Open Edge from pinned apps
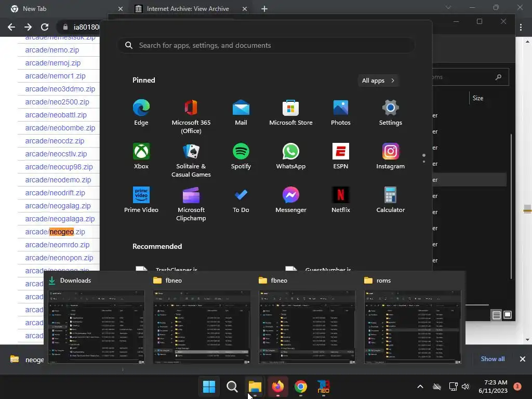This screenshot has width=532, height=399. coord(141,113)
